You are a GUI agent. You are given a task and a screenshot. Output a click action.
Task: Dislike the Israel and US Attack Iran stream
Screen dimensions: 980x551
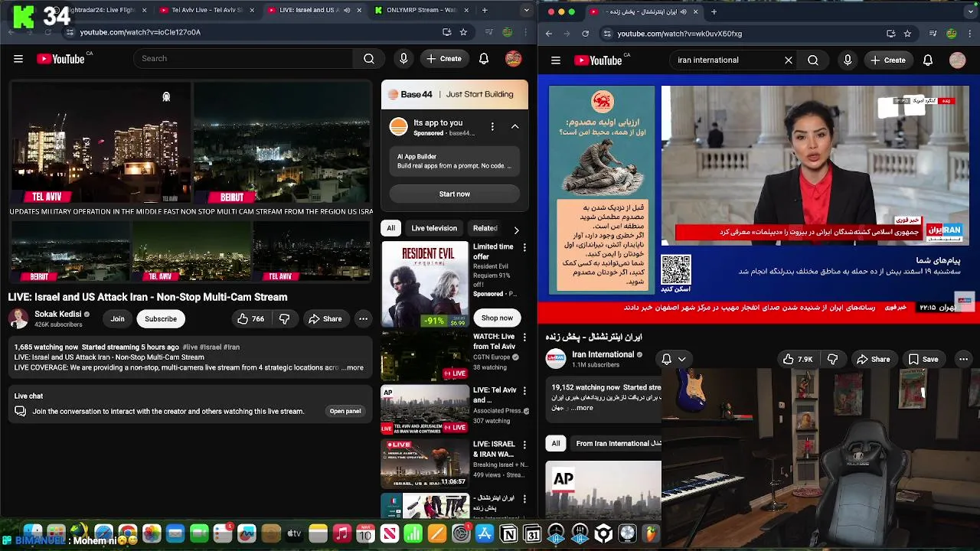pos(284,319)
